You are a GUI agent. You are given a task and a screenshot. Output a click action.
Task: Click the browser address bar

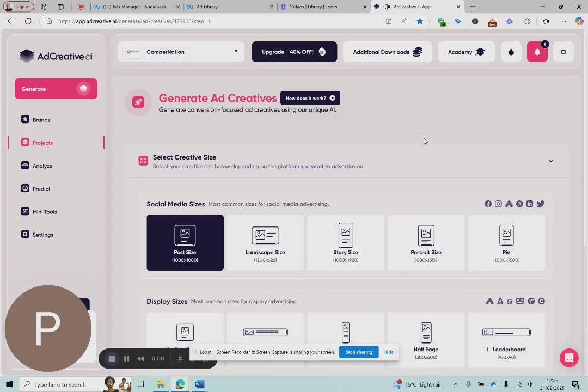pos(218,21)
